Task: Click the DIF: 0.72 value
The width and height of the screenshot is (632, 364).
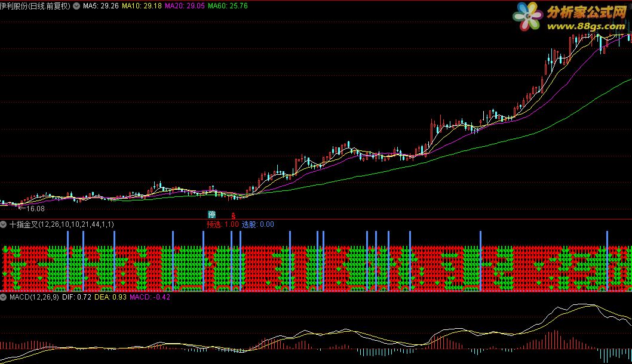Action: coord(76,297)
